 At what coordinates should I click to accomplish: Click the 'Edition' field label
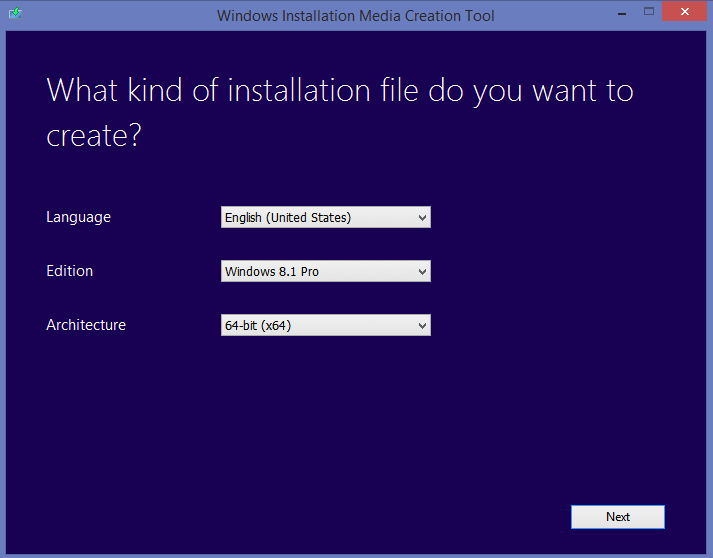tap(69, 271)
